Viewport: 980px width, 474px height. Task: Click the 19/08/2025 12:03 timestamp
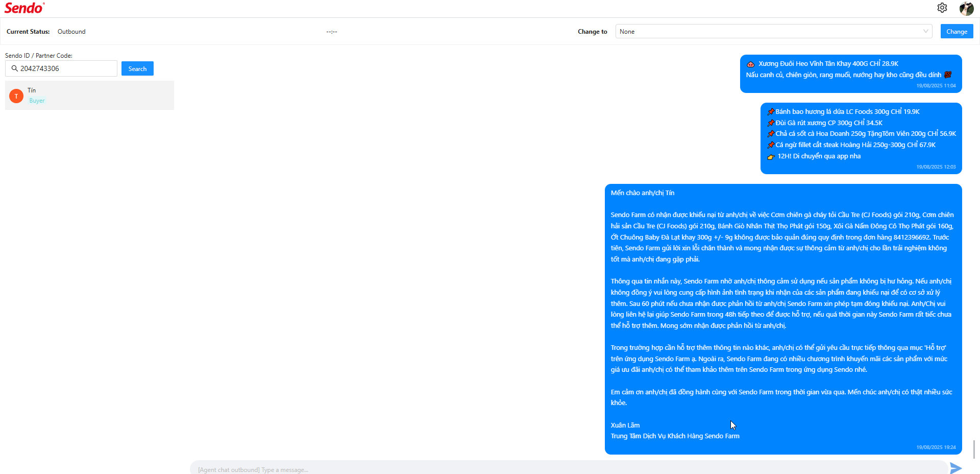(x=936, y=167)
